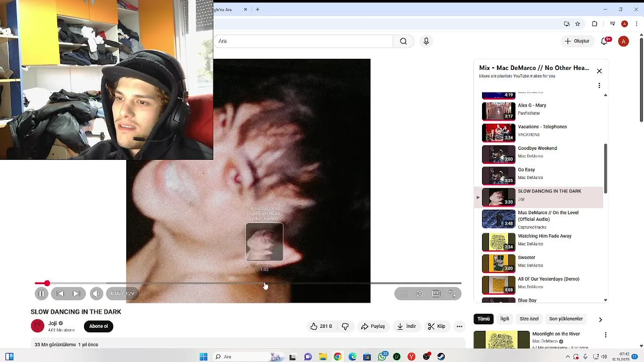This screenshot has height=362, width=644.
Task: Subscribe with the Abone ol button
Action: 99,326
